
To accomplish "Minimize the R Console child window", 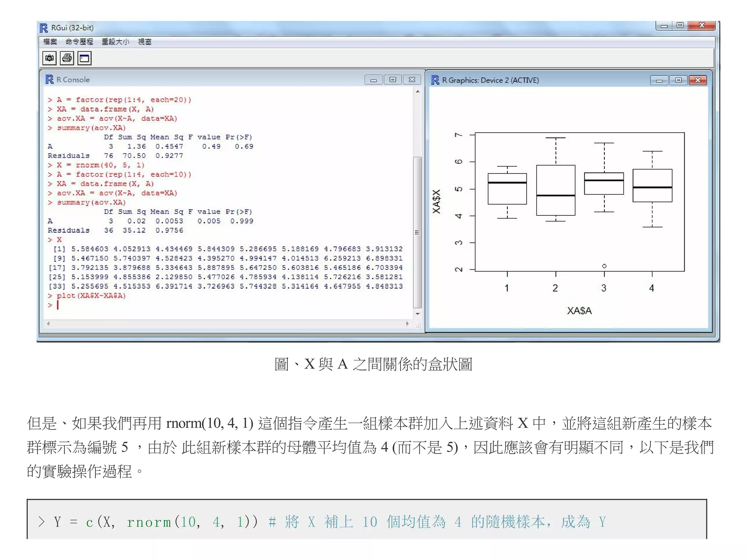I will 373,80.
